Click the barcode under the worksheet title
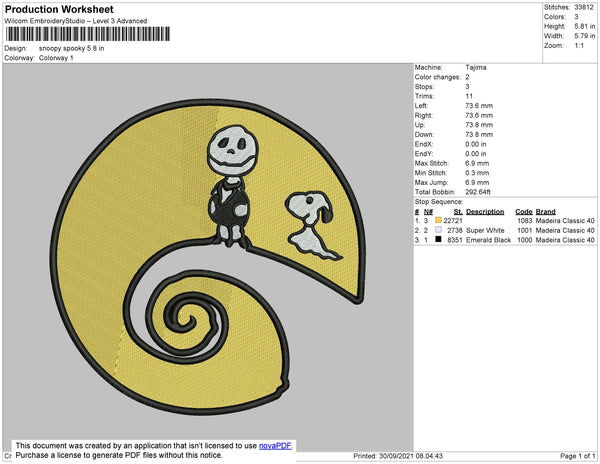Image resolution: width=600 pixels, height=464 pixels. point(86,34)
